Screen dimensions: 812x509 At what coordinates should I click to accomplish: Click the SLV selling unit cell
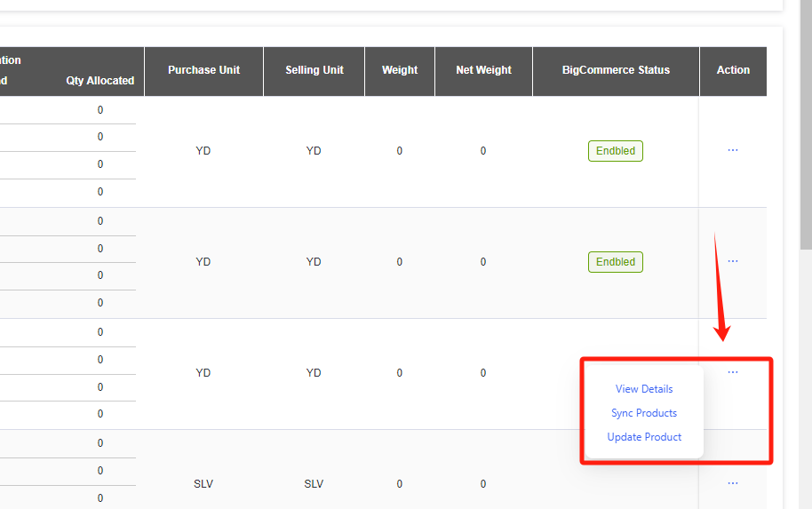(x=314, y=483)
